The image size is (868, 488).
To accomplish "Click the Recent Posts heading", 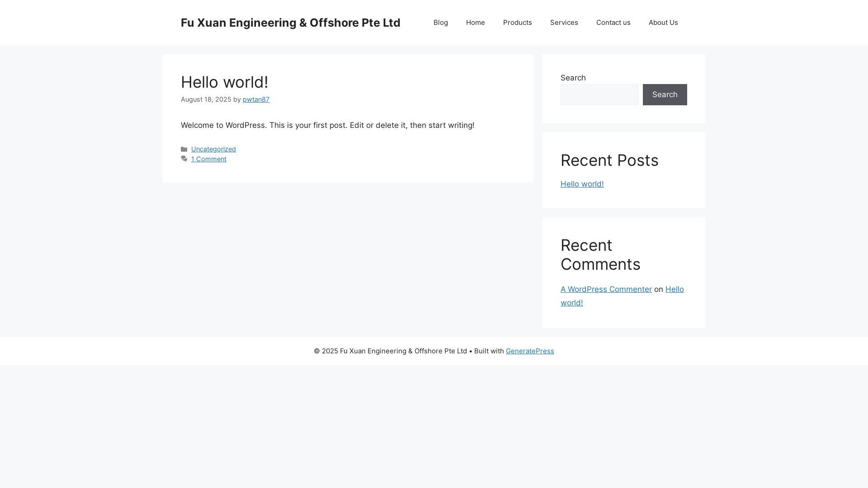I will 609,160.
